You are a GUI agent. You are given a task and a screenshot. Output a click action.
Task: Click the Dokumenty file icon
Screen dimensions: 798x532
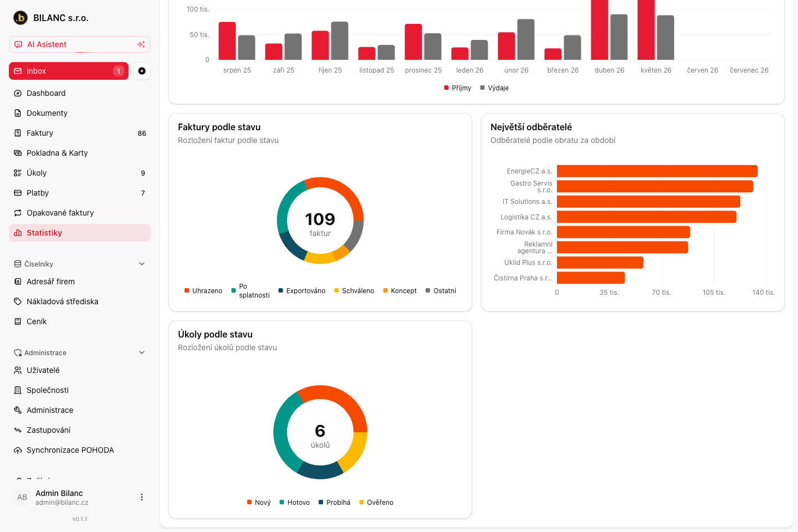pos(18,113)
